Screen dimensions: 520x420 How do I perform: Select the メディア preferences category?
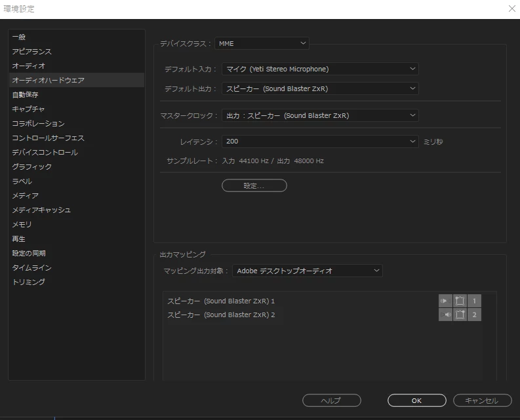tap(77, 195)
